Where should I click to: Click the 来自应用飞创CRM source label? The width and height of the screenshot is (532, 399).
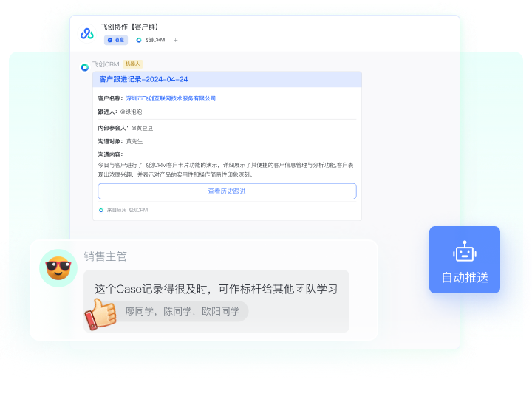[x=127, y=210]
